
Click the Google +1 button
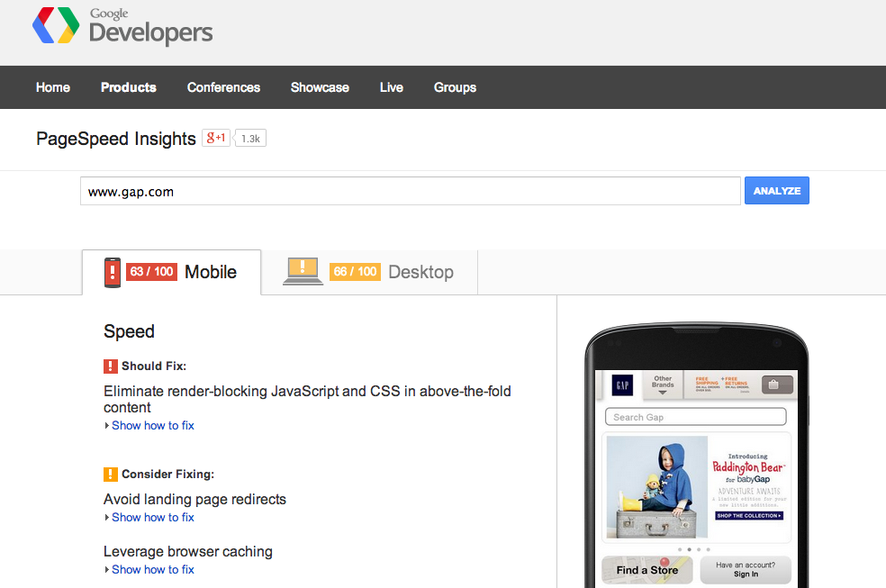coord(216,138)
